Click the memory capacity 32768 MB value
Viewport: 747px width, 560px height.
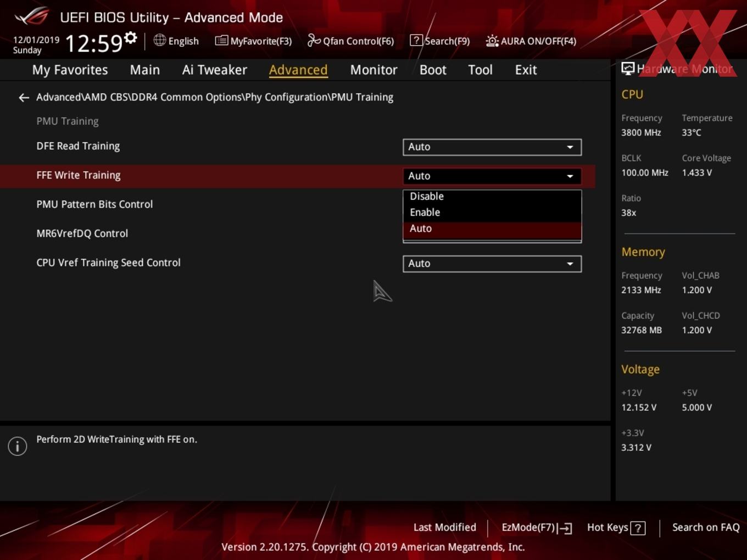tap(642, 330)
